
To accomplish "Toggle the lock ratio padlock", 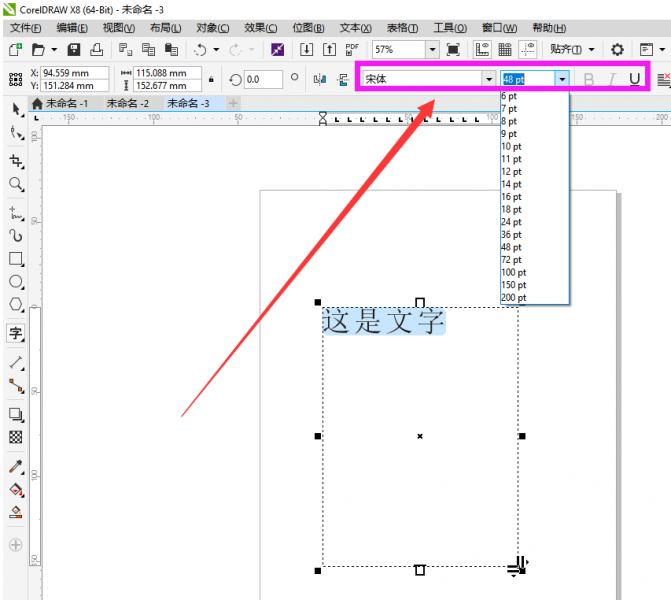I will coord(211,79).
